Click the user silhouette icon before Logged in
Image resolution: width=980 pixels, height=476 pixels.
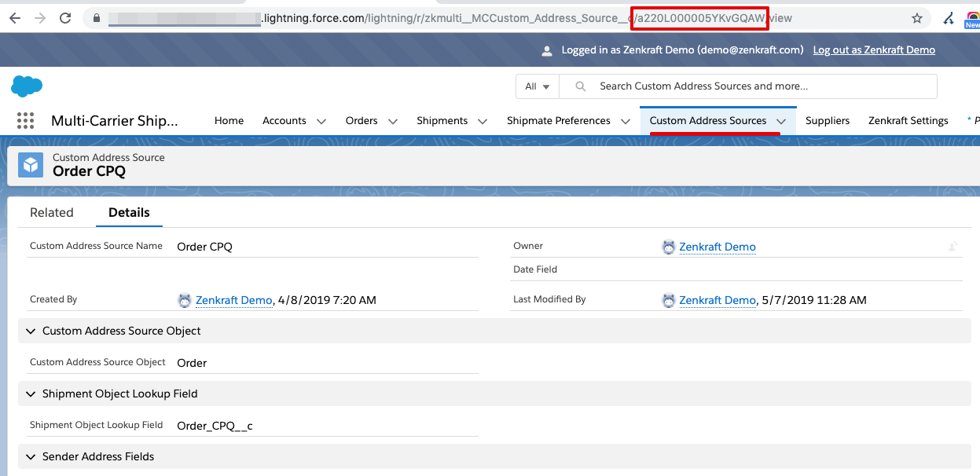pos(547,50)
